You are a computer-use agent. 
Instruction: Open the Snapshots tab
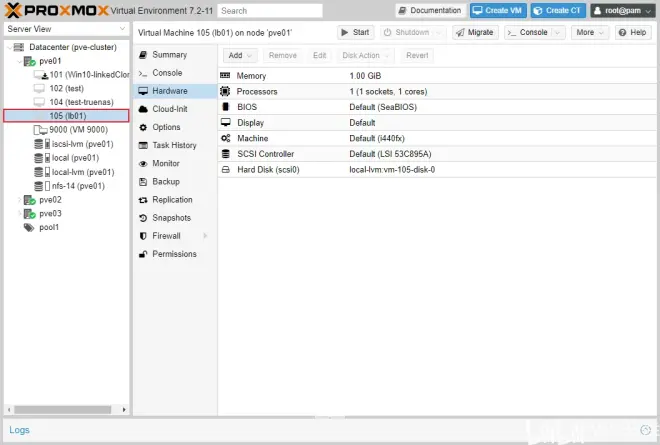click(x=175, y=218)
